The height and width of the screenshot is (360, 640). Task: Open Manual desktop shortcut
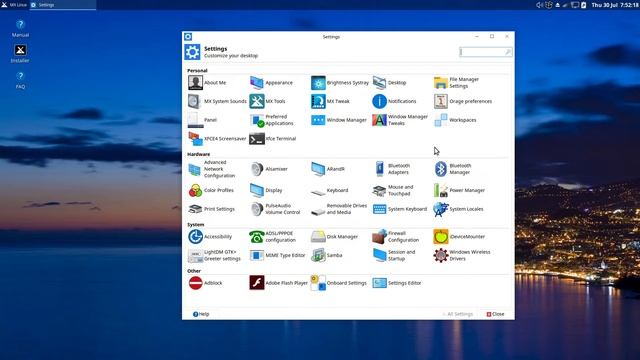click(x=20, y=29)
